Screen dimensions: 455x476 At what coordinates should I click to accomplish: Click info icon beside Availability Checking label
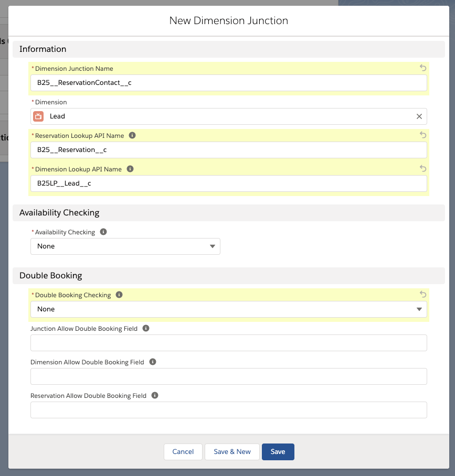[x=103, y=232]
